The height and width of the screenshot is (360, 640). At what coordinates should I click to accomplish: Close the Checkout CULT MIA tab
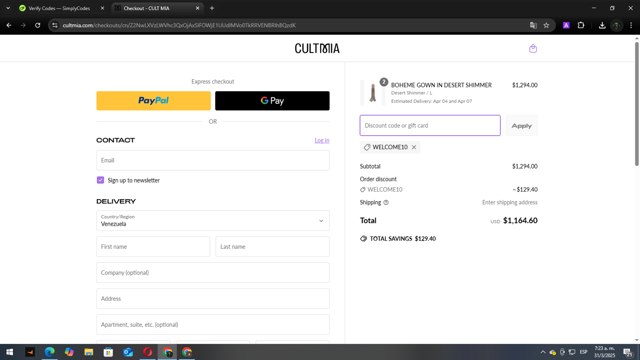(198, 8)
